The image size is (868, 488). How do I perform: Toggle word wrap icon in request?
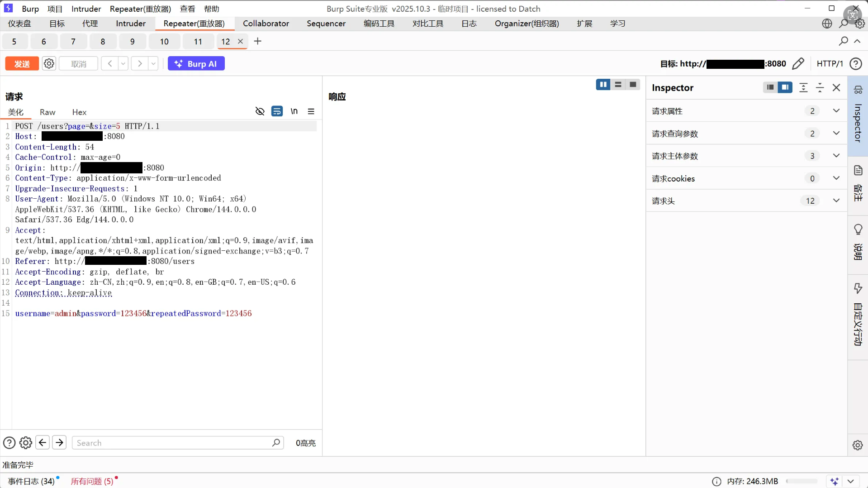277,111
